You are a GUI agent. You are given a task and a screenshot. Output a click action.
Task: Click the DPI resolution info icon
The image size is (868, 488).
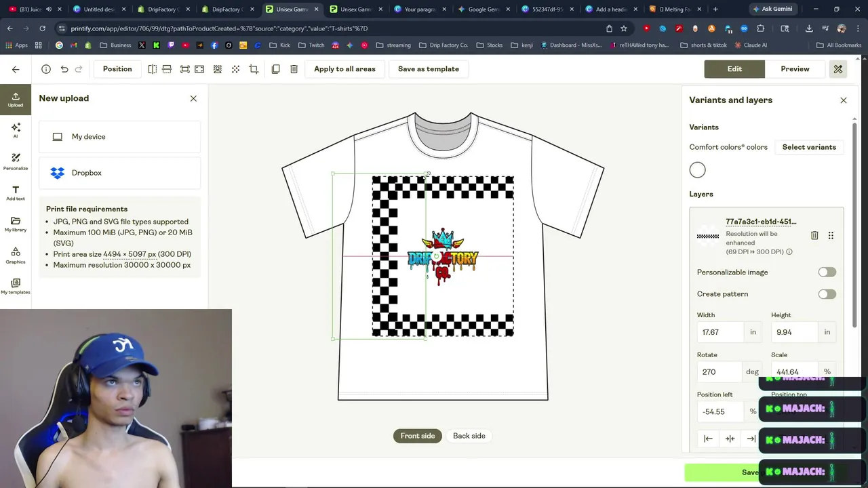[789, 251]
